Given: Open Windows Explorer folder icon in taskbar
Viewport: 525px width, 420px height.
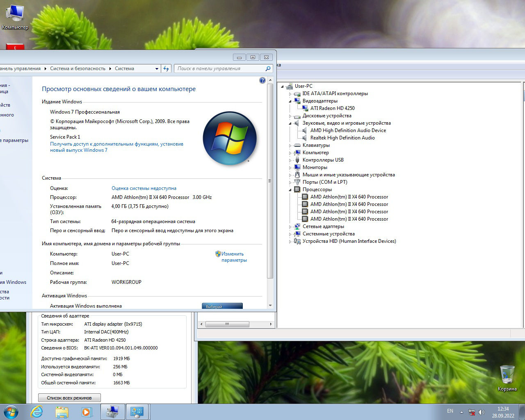Looking at the screenshot, I should point(62,411).
